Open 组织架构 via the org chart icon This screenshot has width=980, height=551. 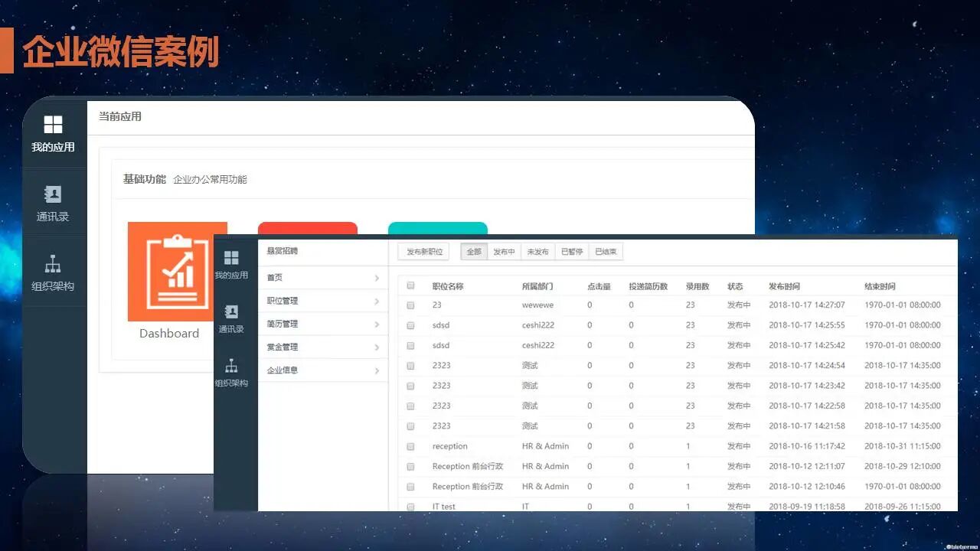click(x=54, y=272)
